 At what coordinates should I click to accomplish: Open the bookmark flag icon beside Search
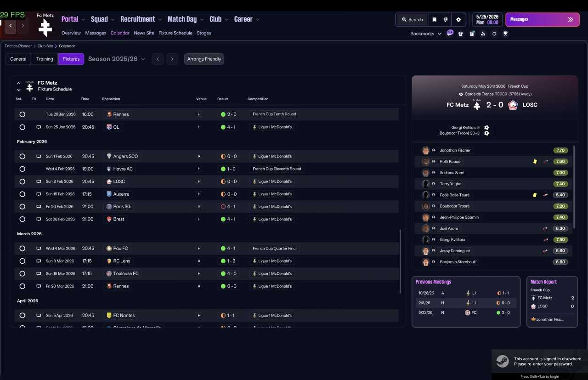[434, 20]
